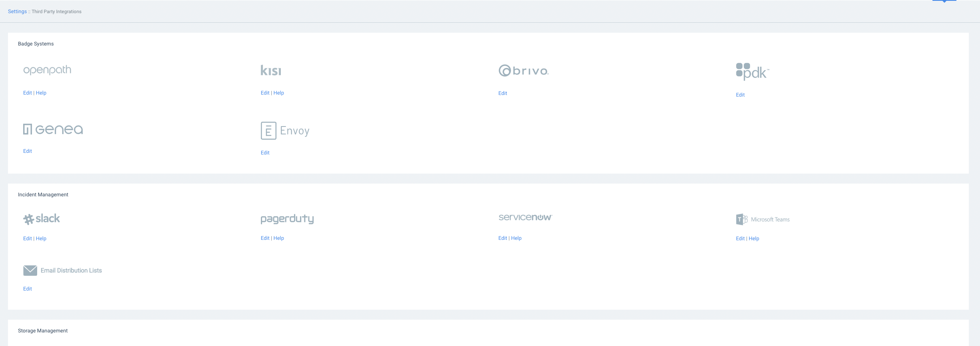This screenshot has height=346, width=980.
Task: Edit Email Distribution Lists
Action: 28,289
